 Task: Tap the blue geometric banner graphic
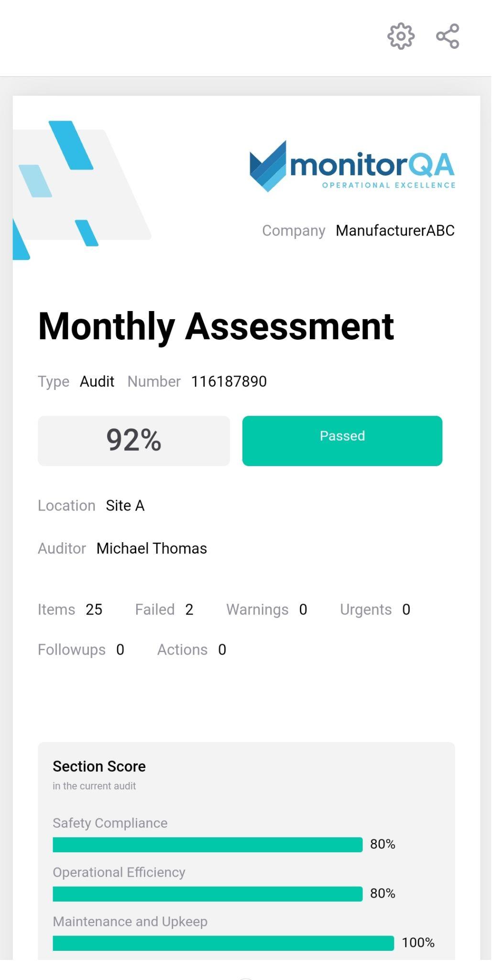coord(82,190)
